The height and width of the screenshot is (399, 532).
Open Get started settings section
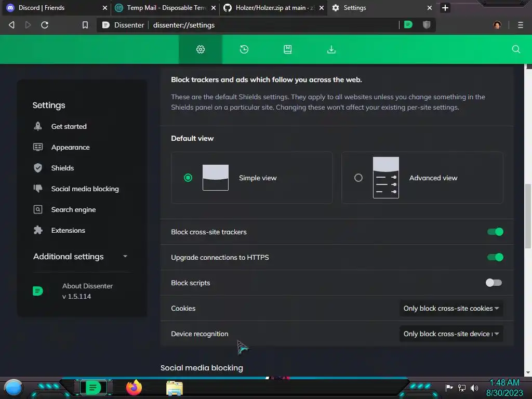pos(69,127)
